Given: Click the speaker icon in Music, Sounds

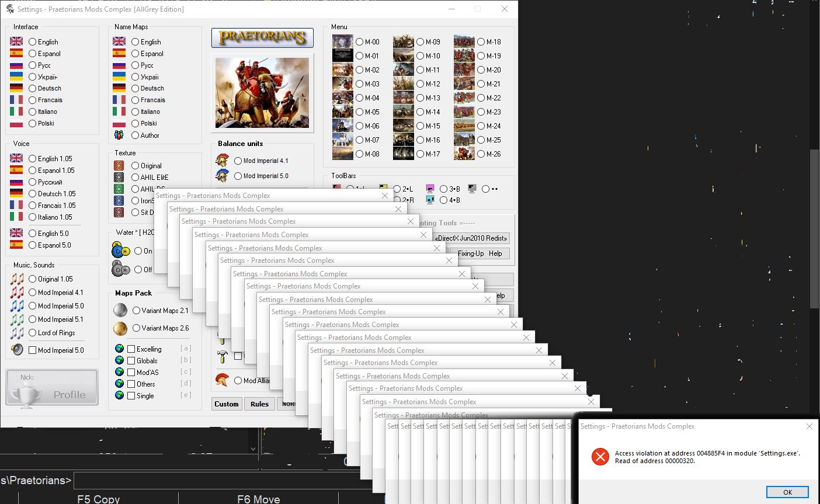Looking at the screenshot, I should 17,350.
